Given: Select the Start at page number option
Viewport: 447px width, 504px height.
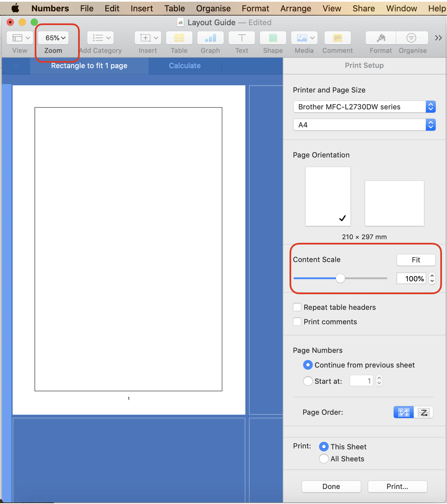Looking at the screenshot, I should 308,381.
